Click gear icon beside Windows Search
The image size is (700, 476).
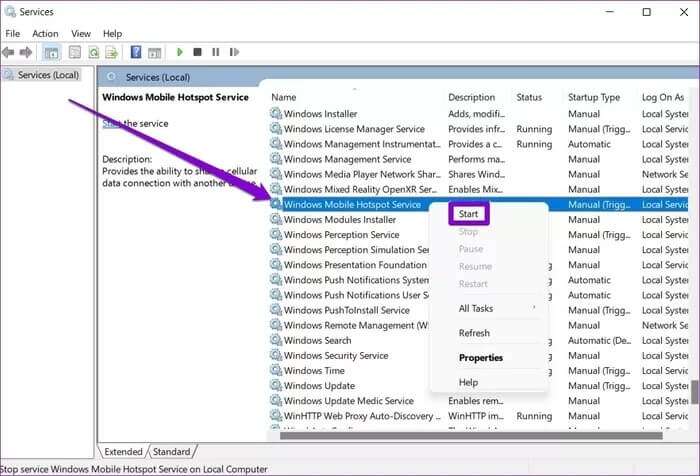[276, 340]
